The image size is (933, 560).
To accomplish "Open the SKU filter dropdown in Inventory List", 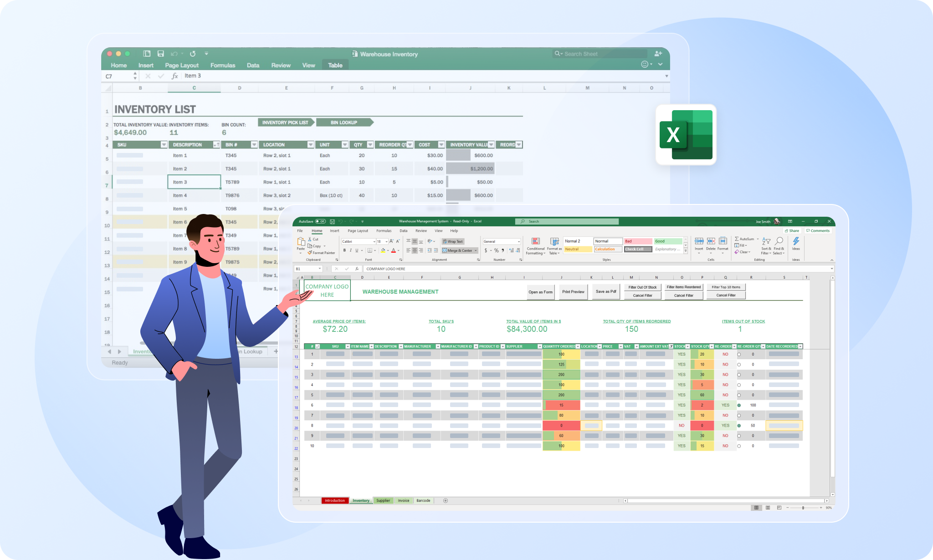I will coord(164,145).
